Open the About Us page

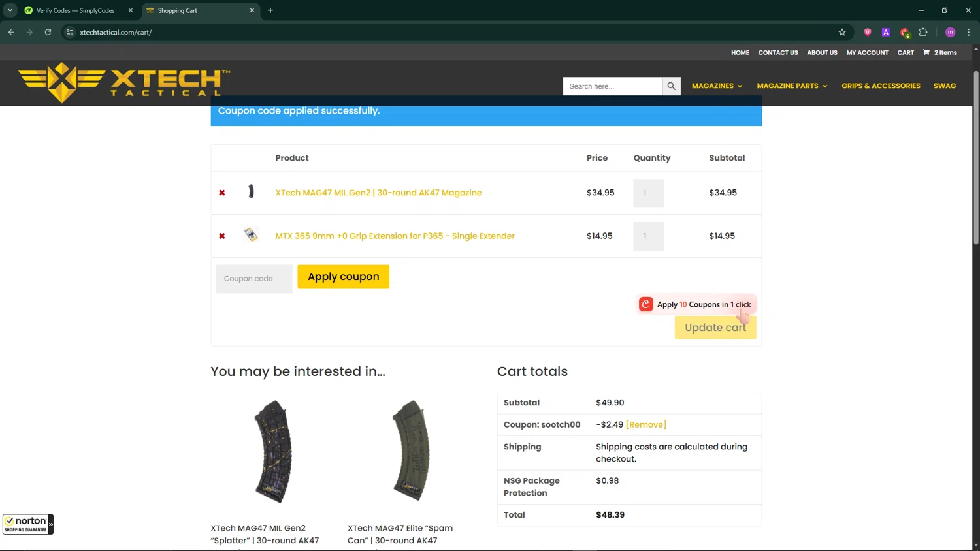coord(822,52)
